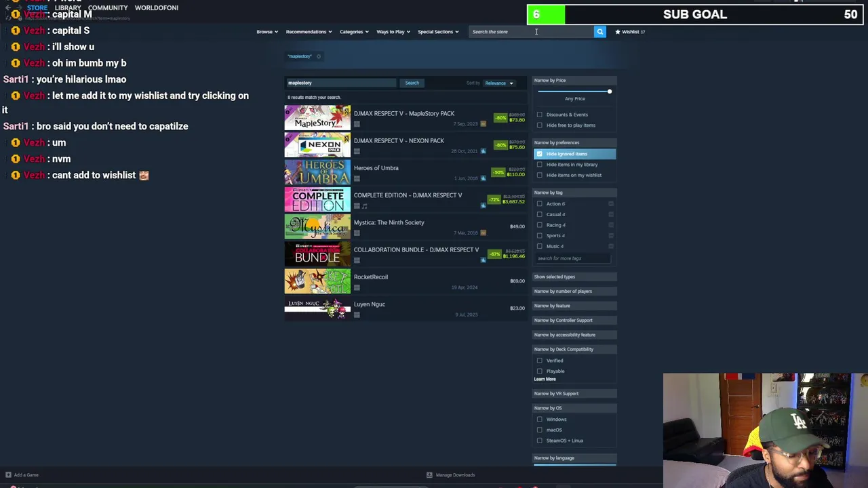This screenshot has height=488, width=868.
Task: Click the Mystica game thumbnail image
Action: (x=317, y=226)
